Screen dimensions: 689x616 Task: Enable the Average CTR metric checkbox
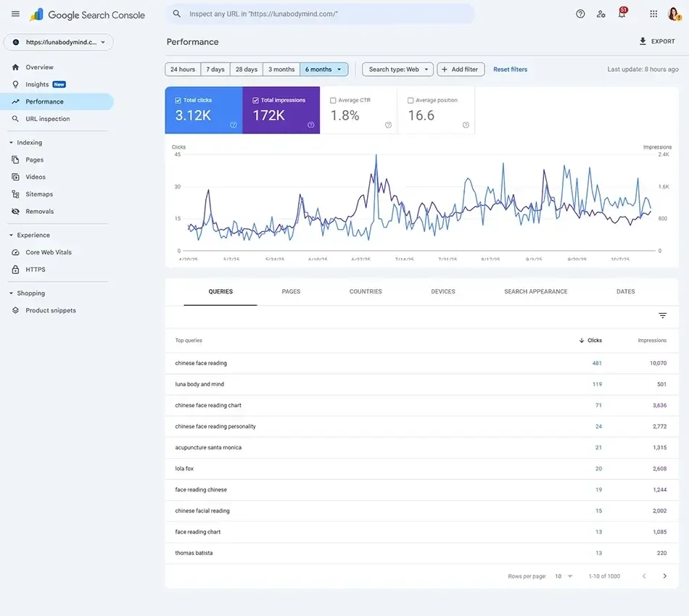coord(332,100)
